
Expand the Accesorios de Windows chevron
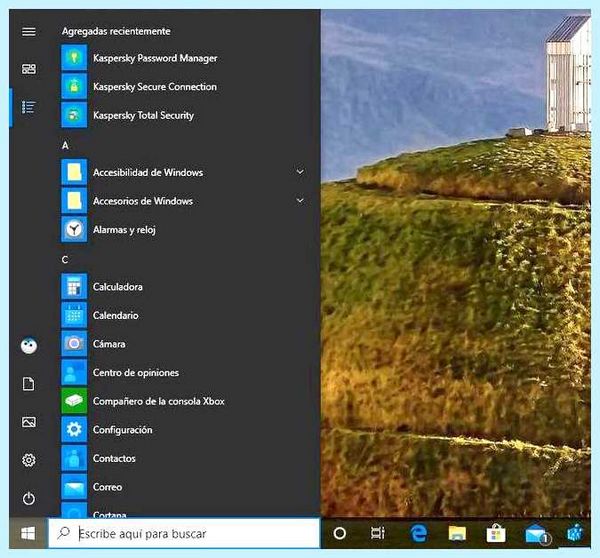(300, 201)
